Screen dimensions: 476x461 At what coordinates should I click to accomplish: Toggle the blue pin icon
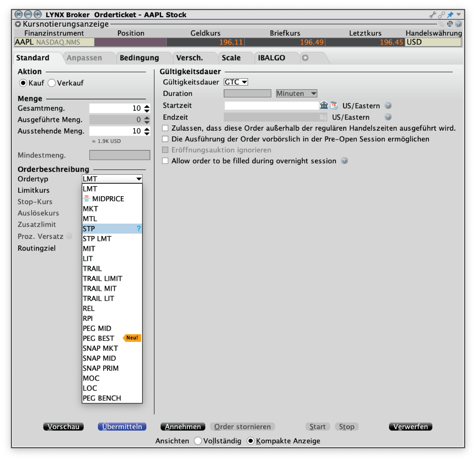450,15
